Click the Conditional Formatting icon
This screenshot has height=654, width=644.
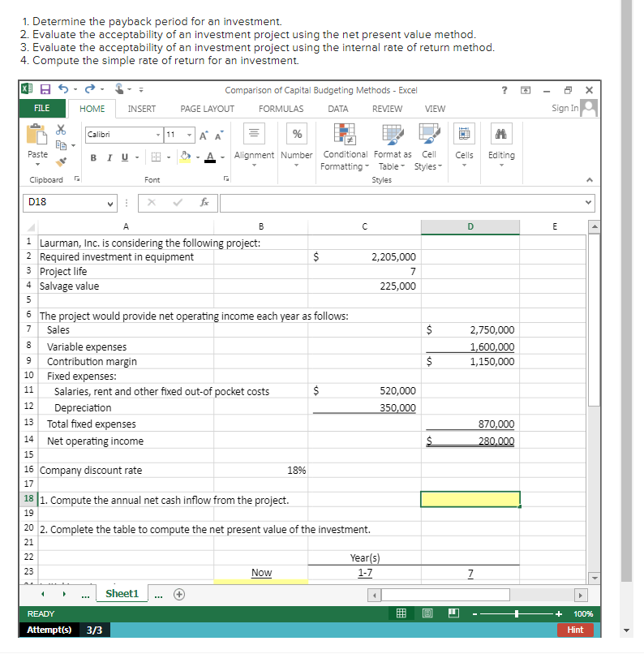(344, 133)
